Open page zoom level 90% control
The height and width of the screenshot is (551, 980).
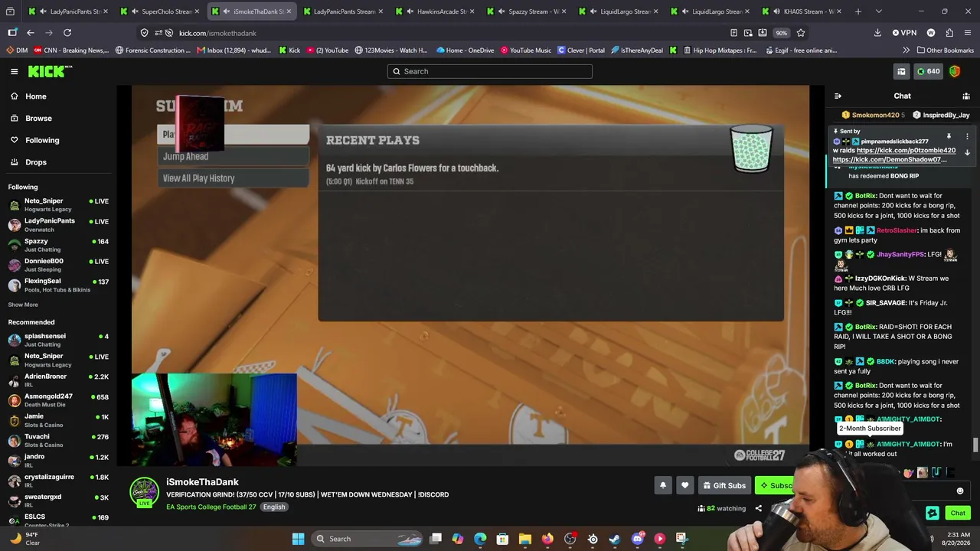[x=781, y=33]
